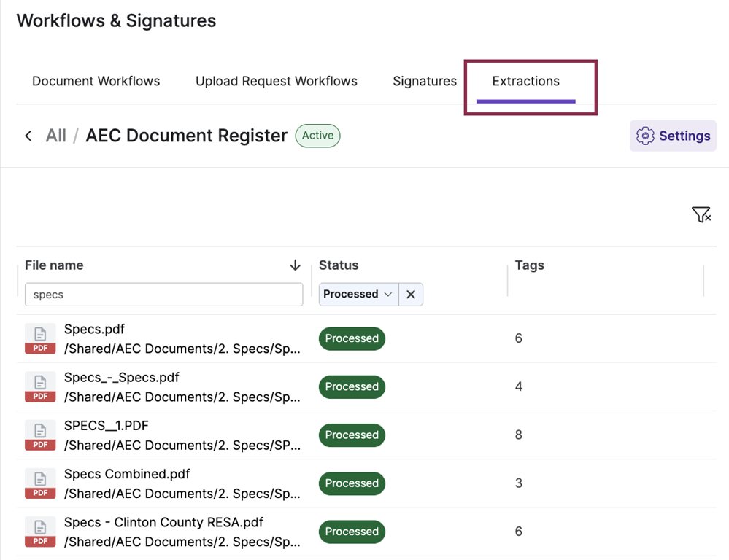Click Processed badge for SPECS__1.PDF
Screen dimensions: 729x560
(x=352, y=435)
